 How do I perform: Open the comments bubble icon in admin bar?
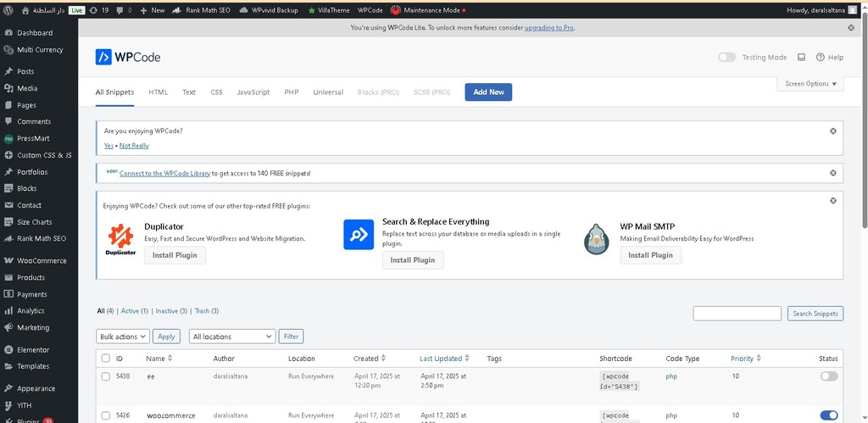(x=120, y=10)
